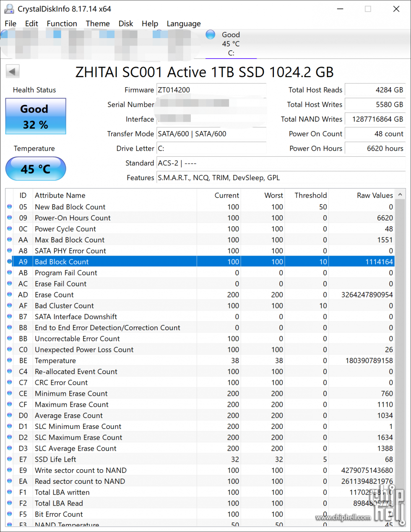The height and width of the screenshot is (532, 411).
Task: Select Read sector count to NAND row
Action: click(x=200, y=481)
